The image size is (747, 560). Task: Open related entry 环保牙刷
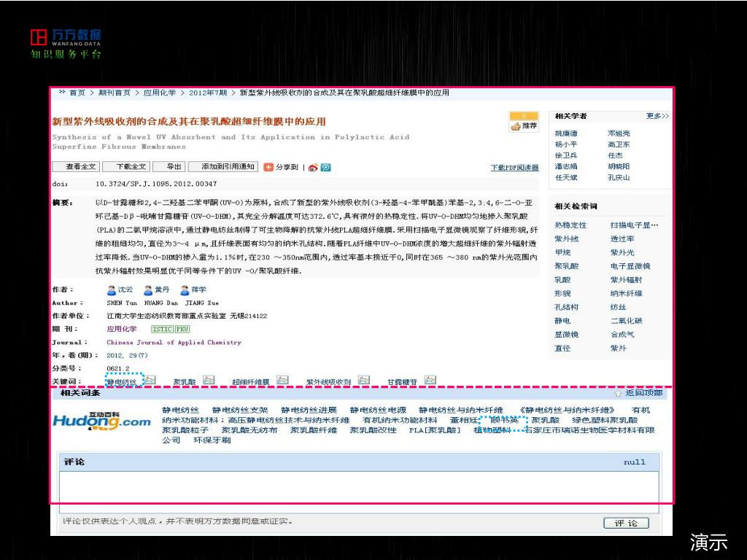(x=212, y=440)
